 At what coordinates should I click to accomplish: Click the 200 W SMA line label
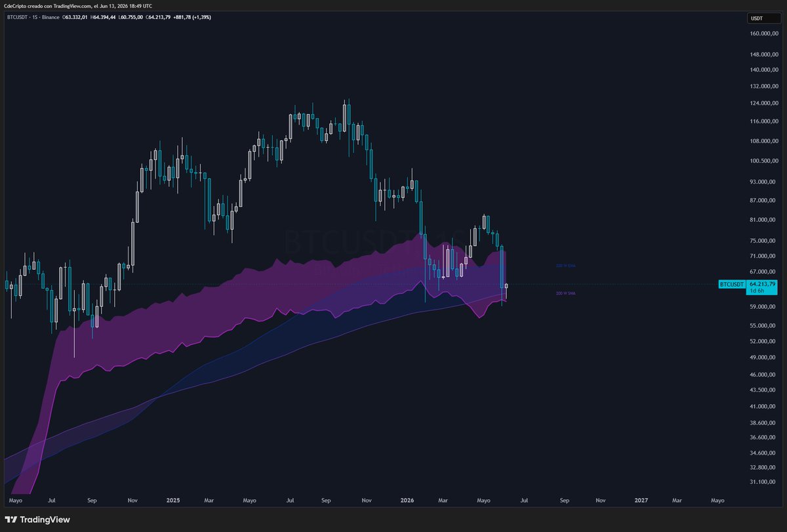tap(565, 293)
